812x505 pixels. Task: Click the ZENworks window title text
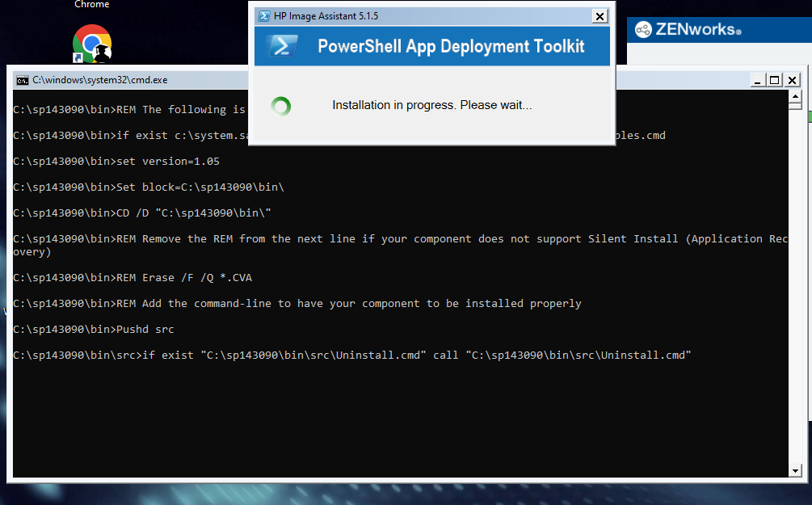pos(698,30)
